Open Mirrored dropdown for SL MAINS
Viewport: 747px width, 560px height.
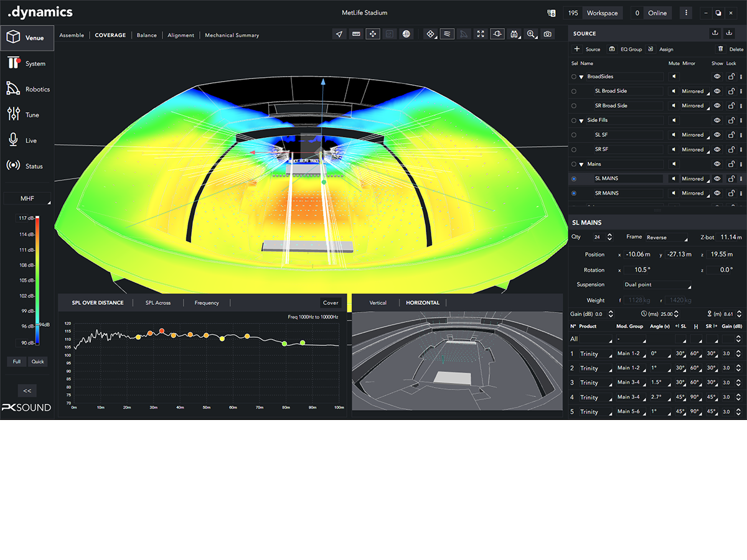pos(695,179)
